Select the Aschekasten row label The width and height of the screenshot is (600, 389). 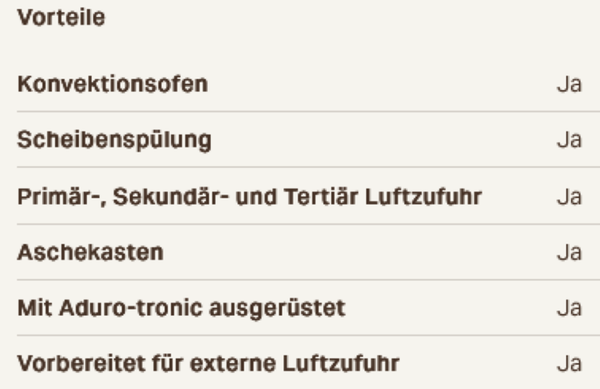click(91, 253)
